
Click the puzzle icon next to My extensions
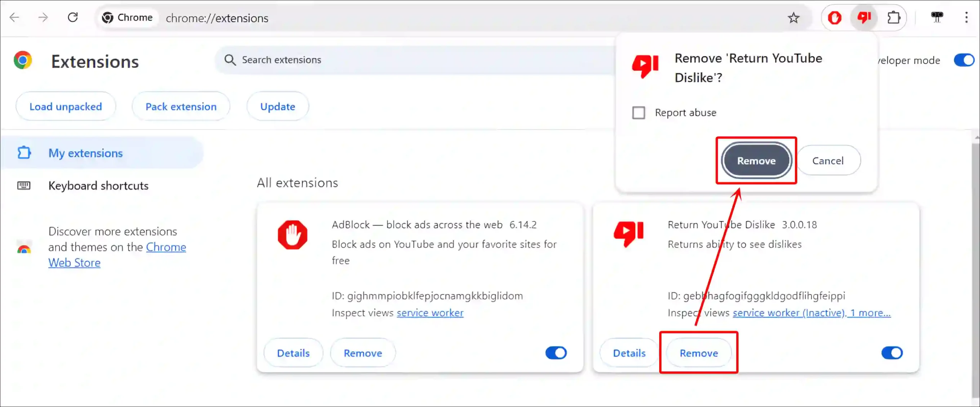[x=24, y=153]
